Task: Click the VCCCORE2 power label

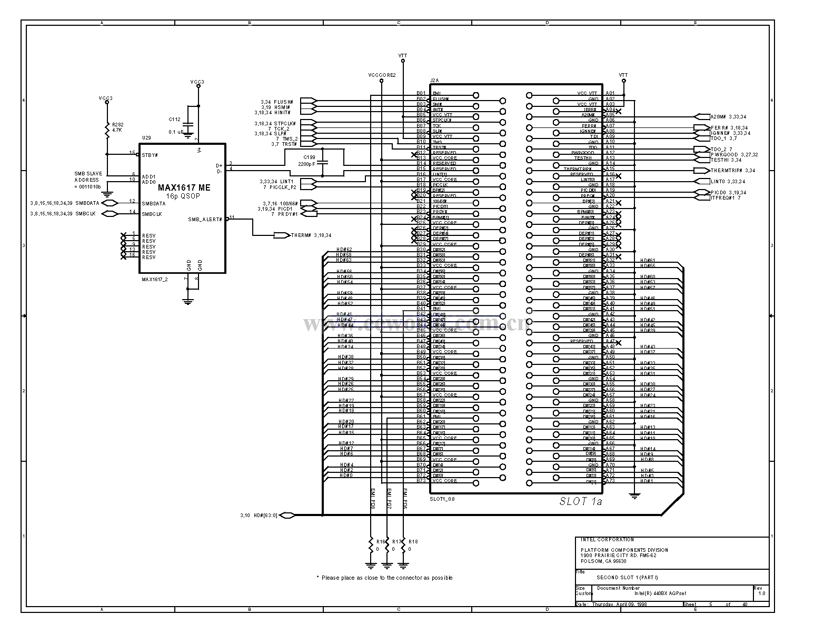Action: (x=382, y=75)
